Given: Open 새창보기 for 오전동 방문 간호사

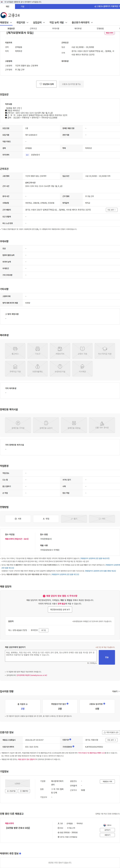Looking at the screenshot, I should coord(107,835).
